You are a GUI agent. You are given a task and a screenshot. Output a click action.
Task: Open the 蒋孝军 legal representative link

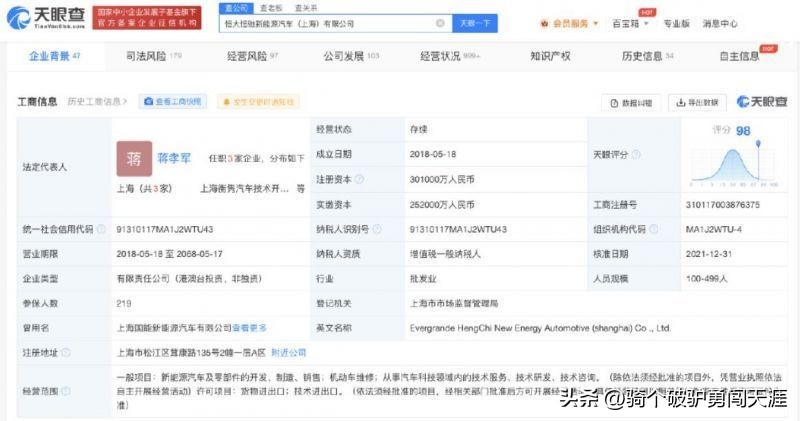(174, 158)
